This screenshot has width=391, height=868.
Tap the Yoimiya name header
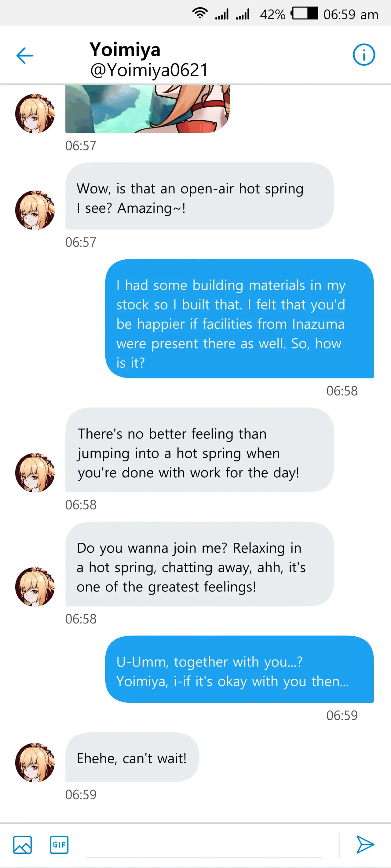(125, 49)
